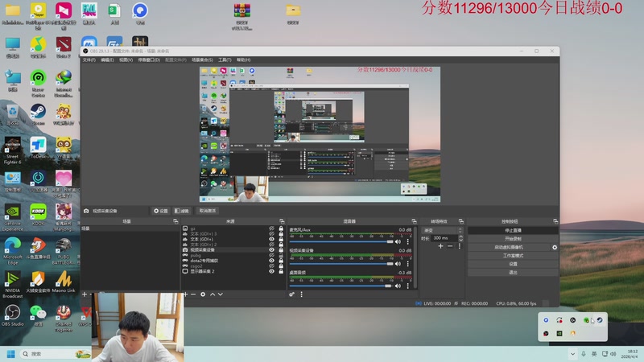Open the 滤镜 filters button
The width and height of the screenshot is (644, 362).
click(182, 211)
